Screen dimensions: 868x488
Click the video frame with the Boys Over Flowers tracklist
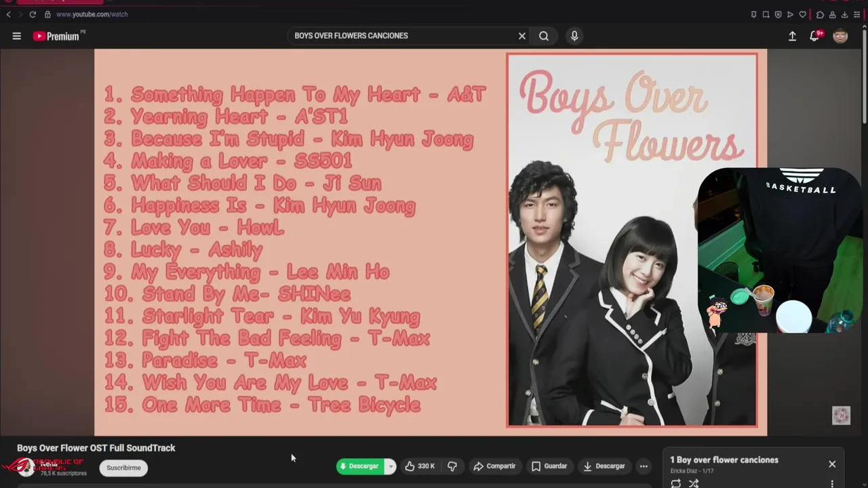(431, 242)
